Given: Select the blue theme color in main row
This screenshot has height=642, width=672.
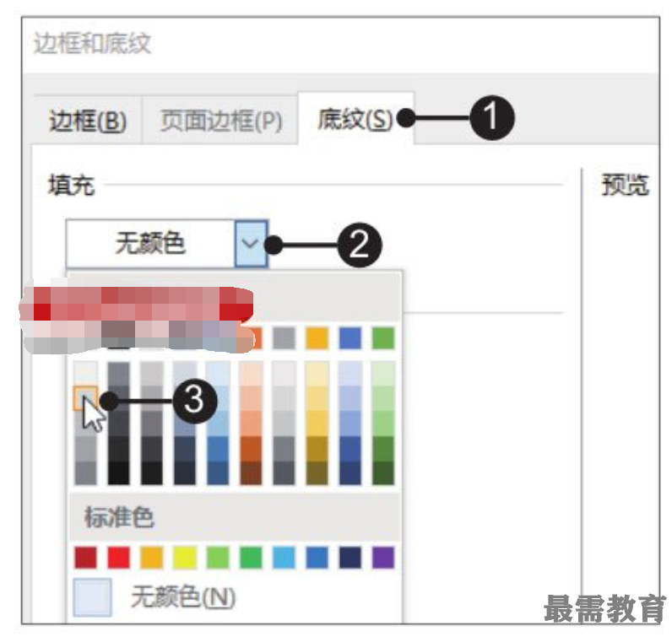Looking at the screenshot, I should (x=350, y=338).
